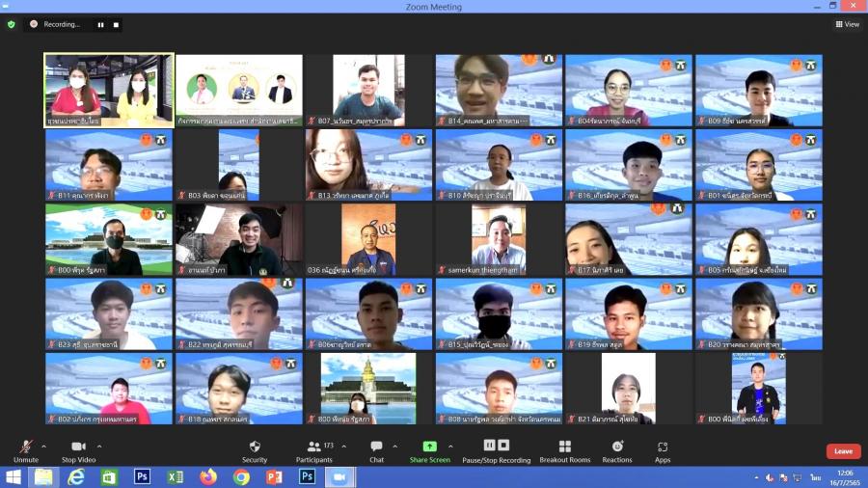
Task: Pause recording from the top-left recording indicator
Action: [x=100, y=24]
